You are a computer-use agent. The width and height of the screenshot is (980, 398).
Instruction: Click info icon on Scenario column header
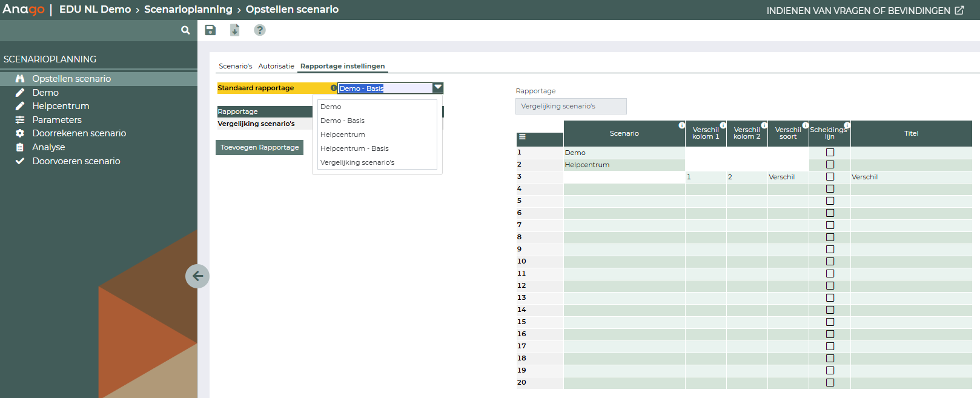(x=681, y=125)
